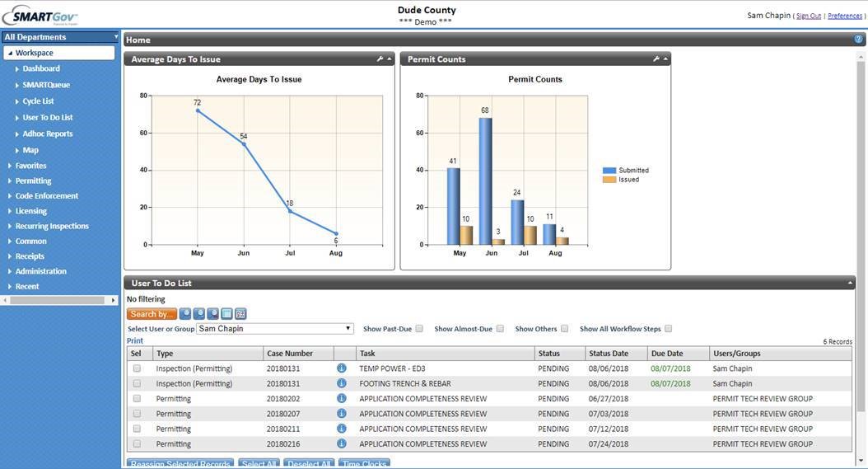Click info icon for FOOTING TRENCH & REBAR task
The width and height of the screenshot is (868, 469).
(342, 384)
